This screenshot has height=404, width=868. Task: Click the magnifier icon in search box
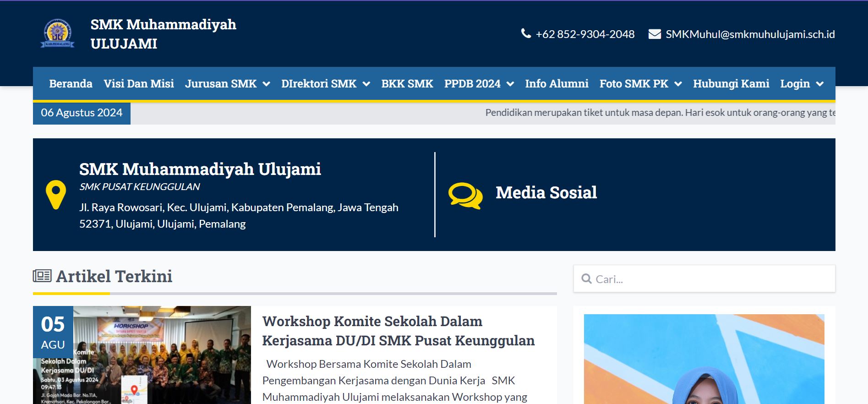[x=586, y=279]
